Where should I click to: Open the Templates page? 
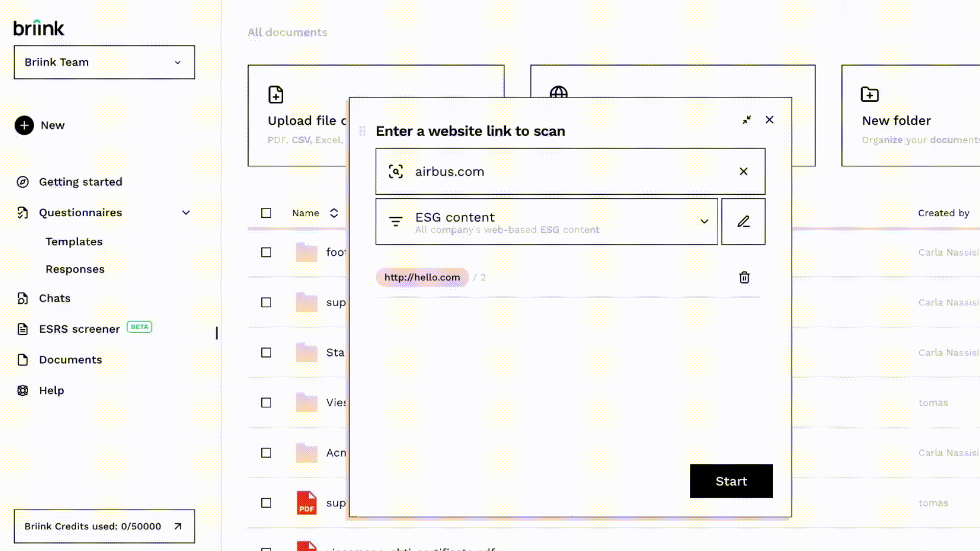74,241
